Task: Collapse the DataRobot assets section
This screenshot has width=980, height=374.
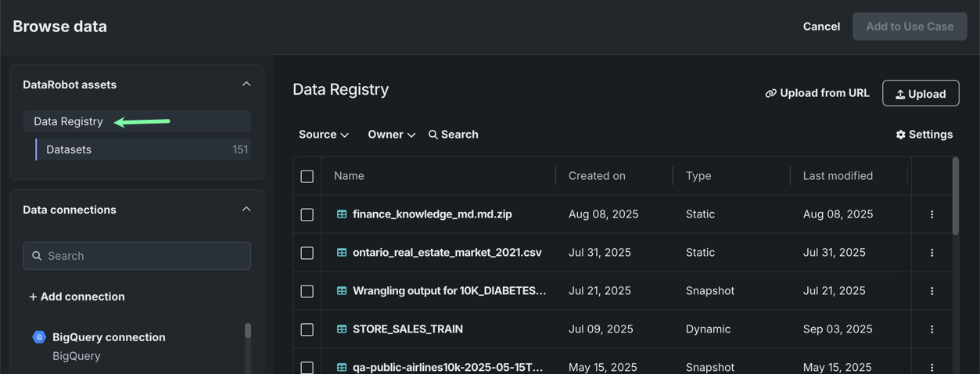Action: pos(246,85)
